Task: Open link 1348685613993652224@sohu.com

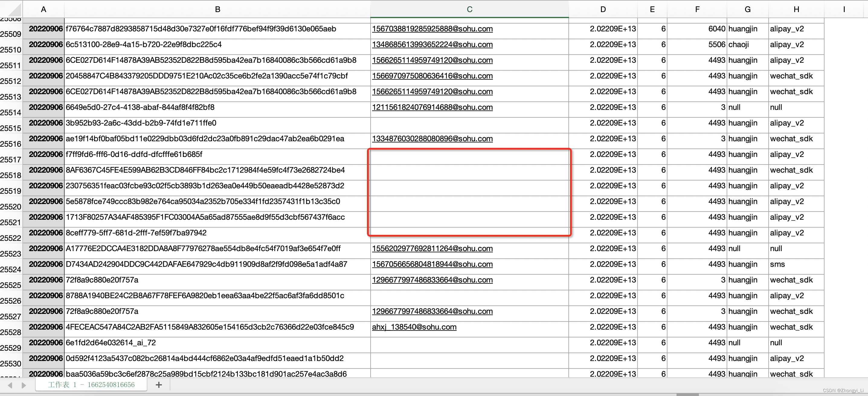Action: (x=432, y=44)
